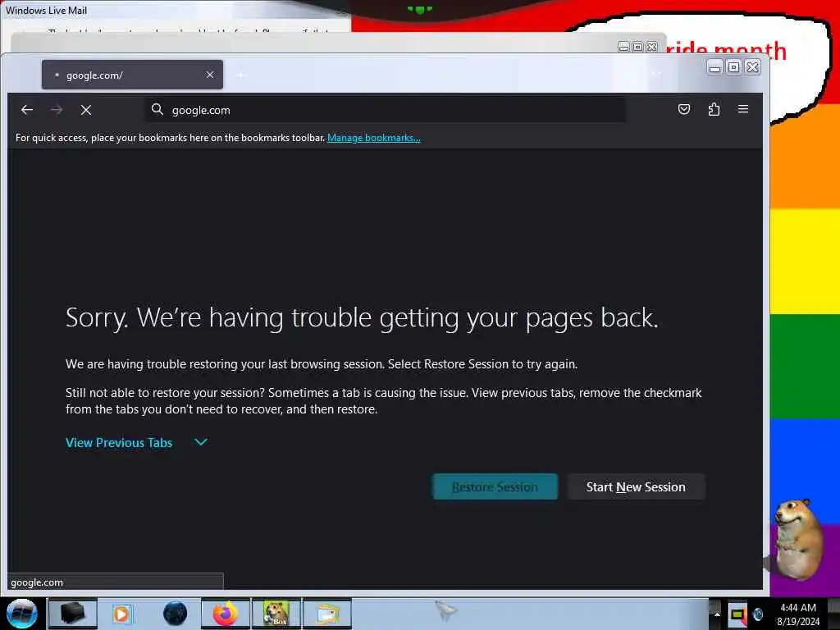Switch to Firefox in the taskbar
Screen dimensions: 840x630
click(x=226, y=614)
